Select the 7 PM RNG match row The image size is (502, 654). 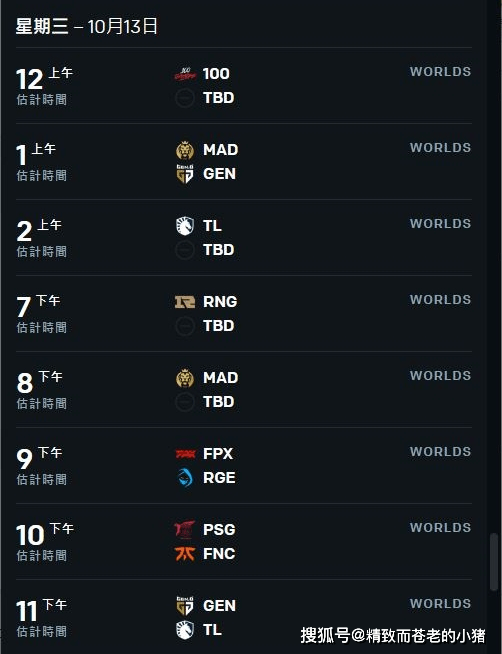[x=244, y=314]
